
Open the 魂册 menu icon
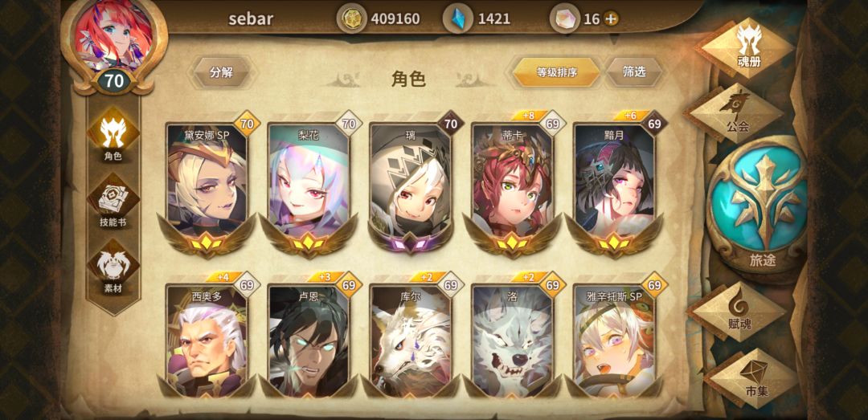click(x=748, y=47)
